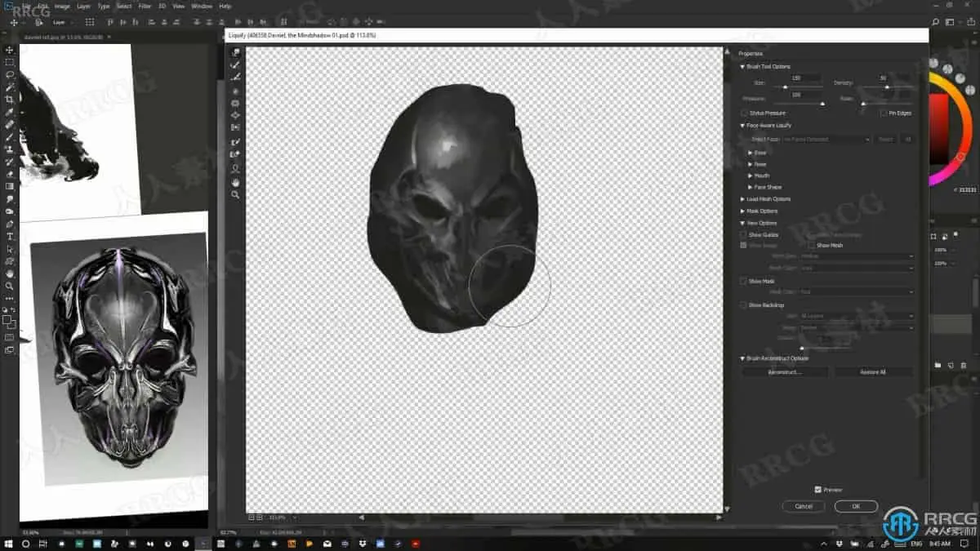The height and width of the screenshot is (551, 980).
Task: Expand the Nose settings group
Action: (751, 164)
